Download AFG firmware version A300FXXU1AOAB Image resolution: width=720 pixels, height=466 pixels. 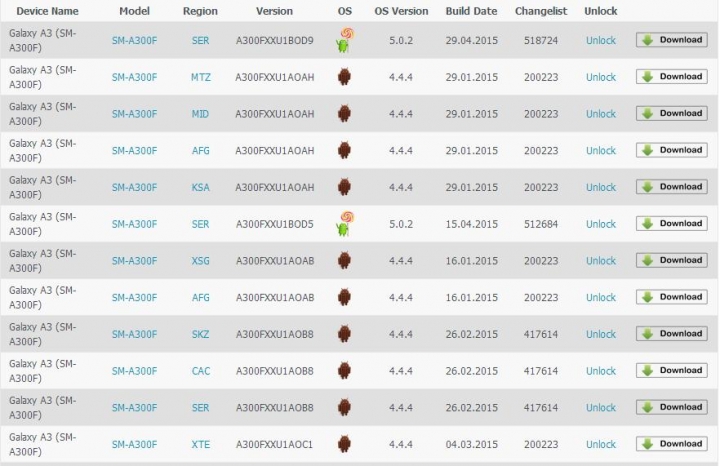(672, 297)
